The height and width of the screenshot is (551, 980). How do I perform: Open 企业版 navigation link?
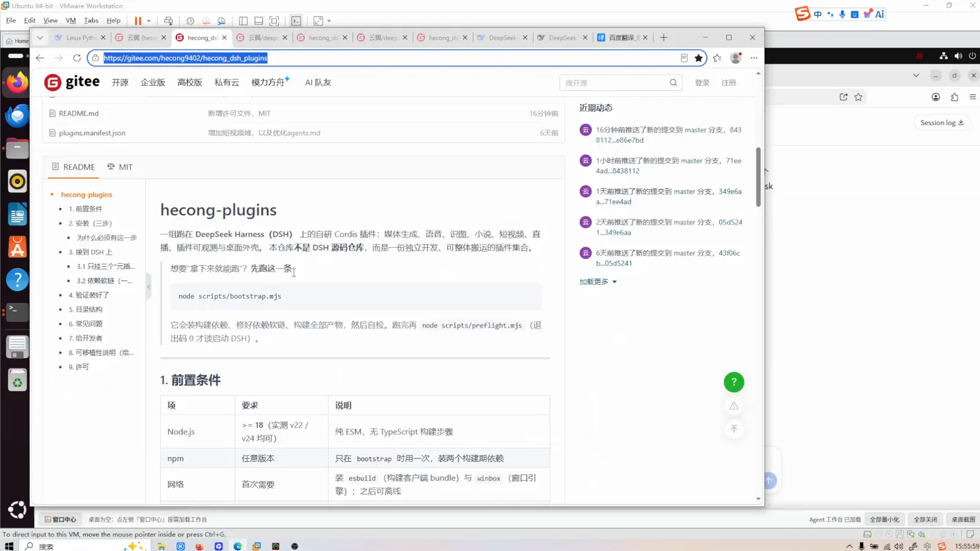(153, 82)
